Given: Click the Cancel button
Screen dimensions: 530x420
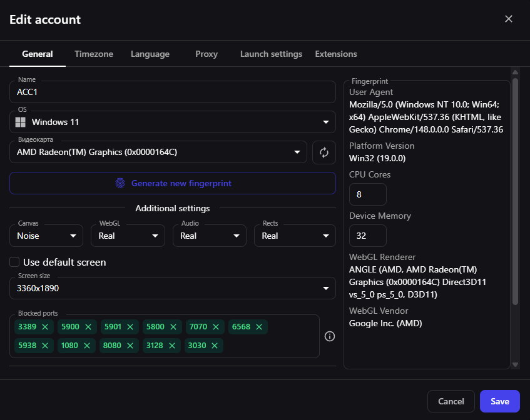Looking at the screenshot, I should pos(451,401).
